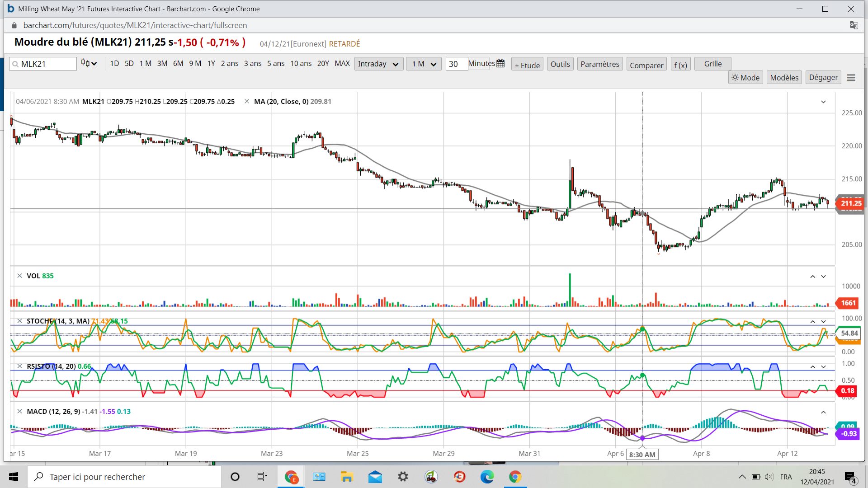This screenshot has height=488, width=868.
Task: Open the calendar date picker icon
Action: 500,64
